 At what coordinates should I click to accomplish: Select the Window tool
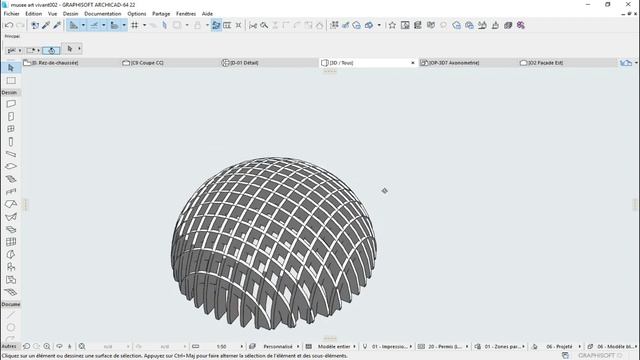[11, 129]
